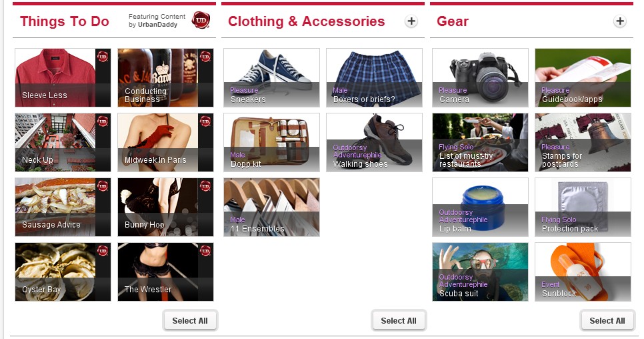Select all Gear items
This screenshot has width=644, height=339.
click(x=607, y=320)
